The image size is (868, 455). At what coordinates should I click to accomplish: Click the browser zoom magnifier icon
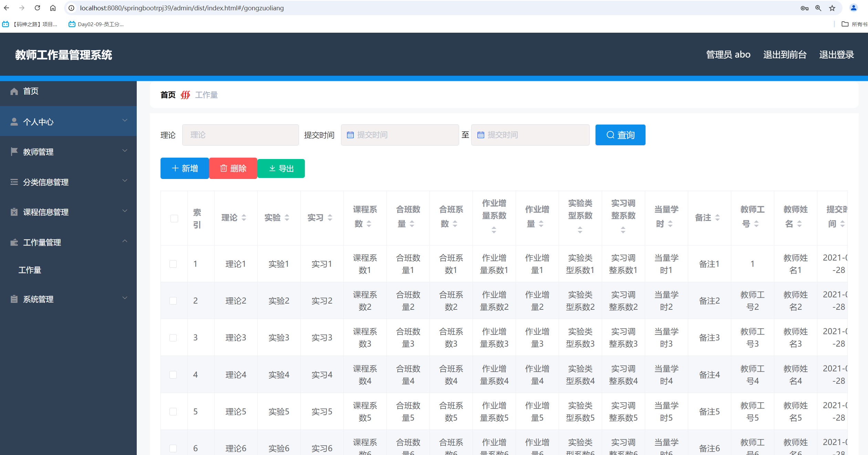point(818,8)
